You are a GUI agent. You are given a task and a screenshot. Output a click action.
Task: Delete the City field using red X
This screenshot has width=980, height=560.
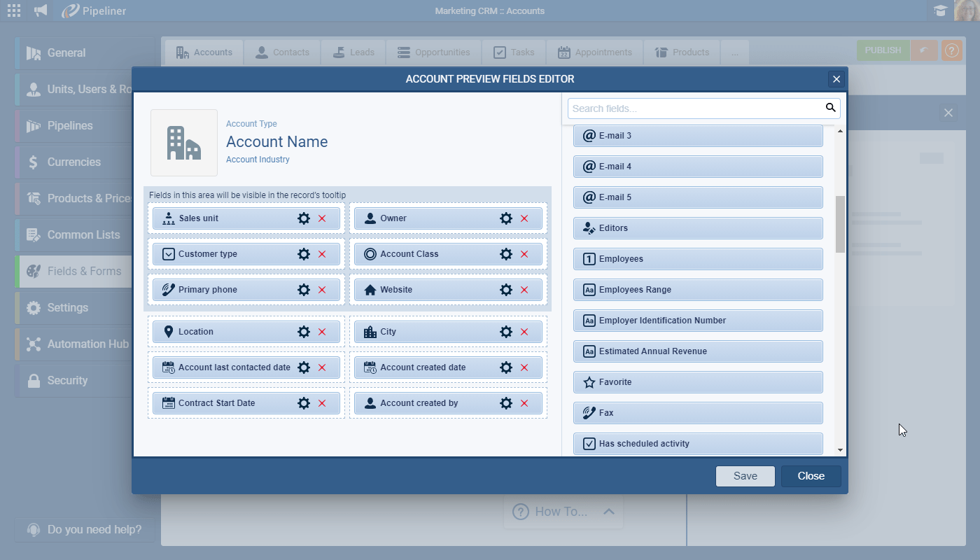[x=524, y=332]
